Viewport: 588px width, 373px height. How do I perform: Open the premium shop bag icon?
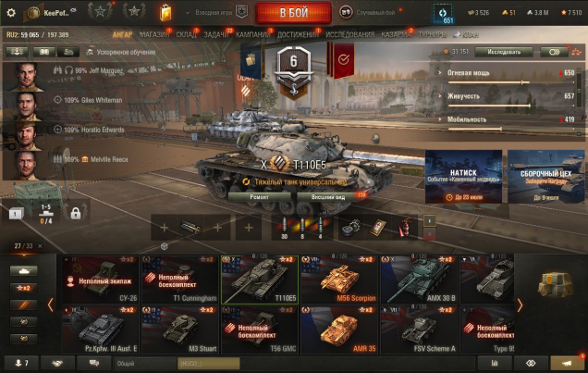(x=165, y=13)
